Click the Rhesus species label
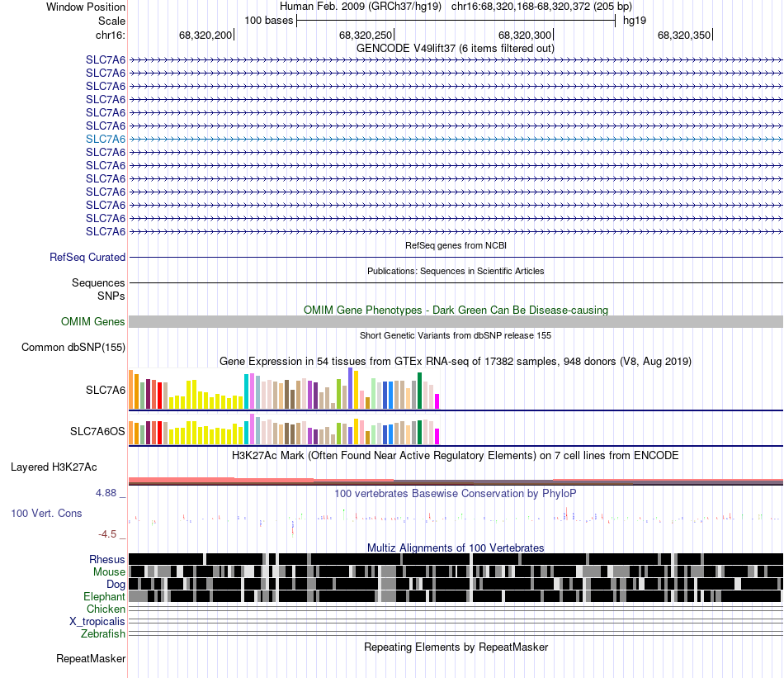Screen dimensions: 784x678 click(x=107, y=559)
